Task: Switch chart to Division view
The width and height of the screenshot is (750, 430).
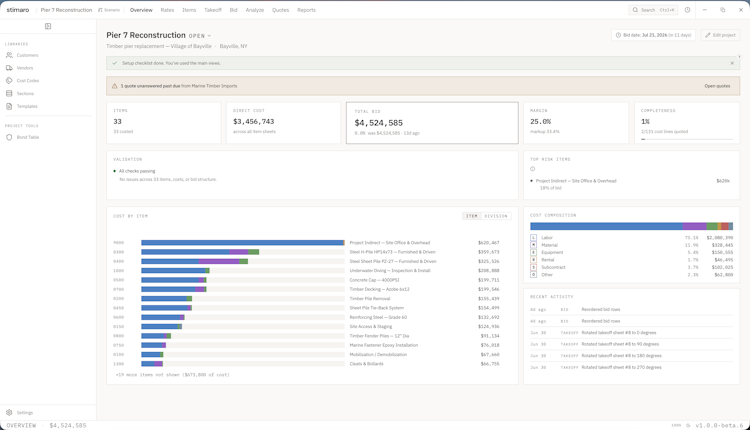Action: [496, 216]
